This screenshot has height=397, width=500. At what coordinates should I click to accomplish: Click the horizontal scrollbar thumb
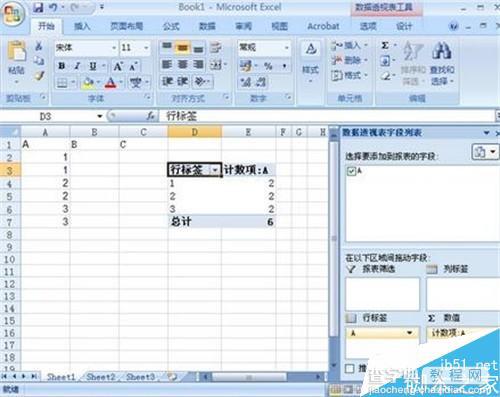pyautogui.click(x=249, y=377)
